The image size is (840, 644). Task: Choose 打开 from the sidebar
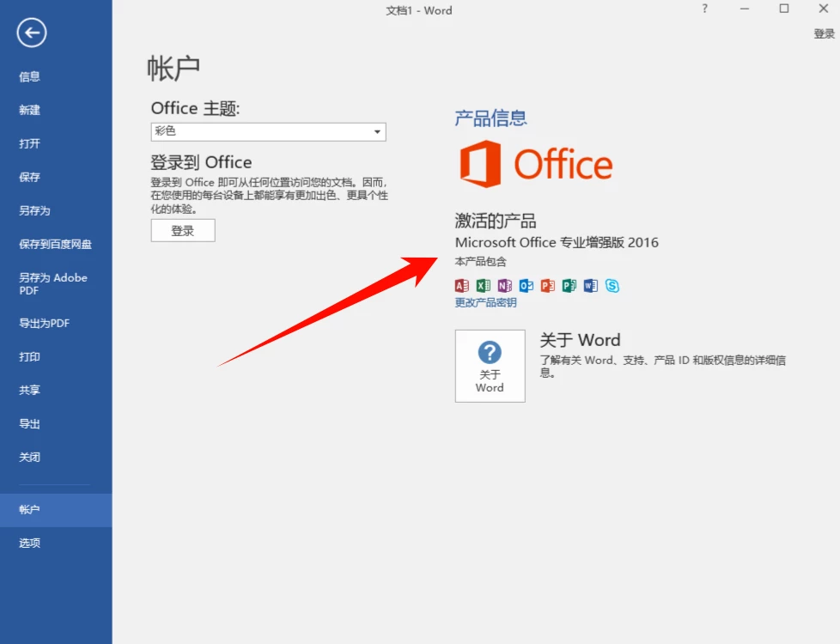(x=56, y=143)
